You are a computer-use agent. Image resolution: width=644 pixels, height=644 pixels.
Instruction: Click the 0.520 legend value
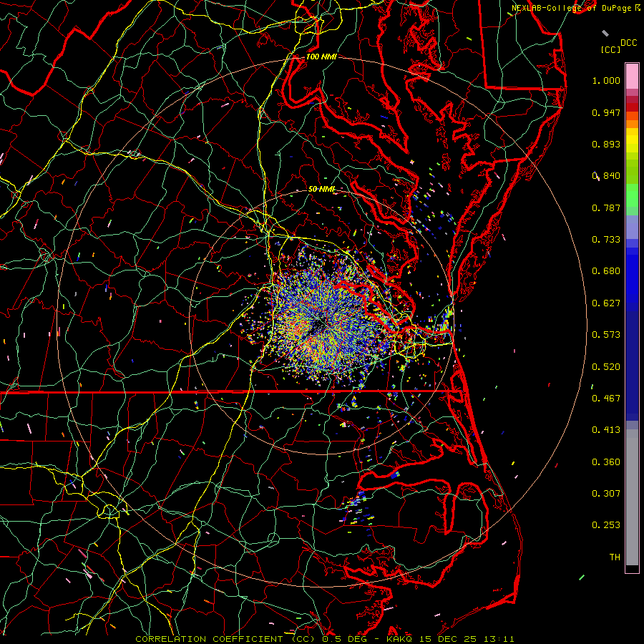click(x=606, y=367)
